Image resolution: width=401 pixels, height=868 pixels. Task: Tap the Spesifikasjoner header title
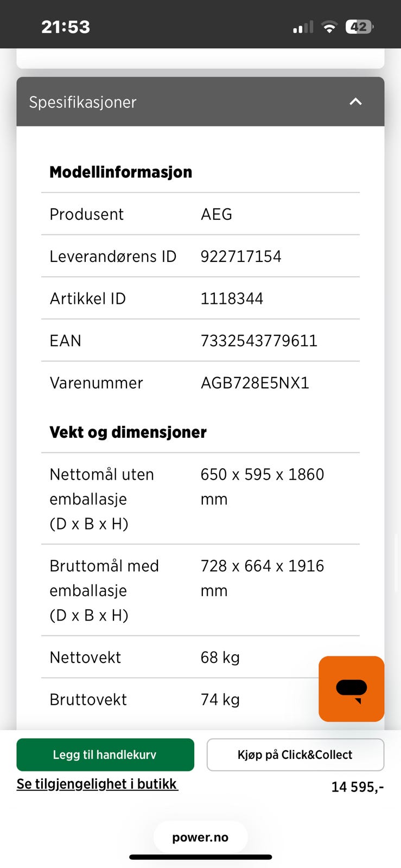point(82,102)
